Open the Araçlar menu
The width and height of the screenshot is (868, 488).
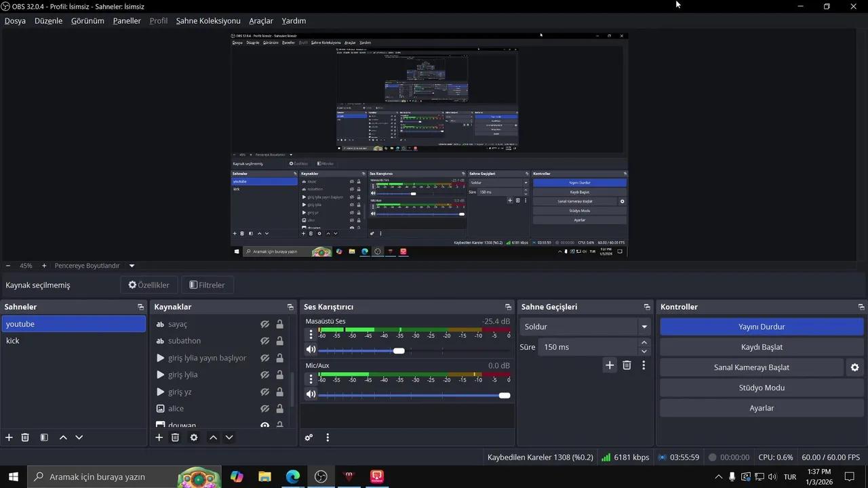[x=261, y=21]
